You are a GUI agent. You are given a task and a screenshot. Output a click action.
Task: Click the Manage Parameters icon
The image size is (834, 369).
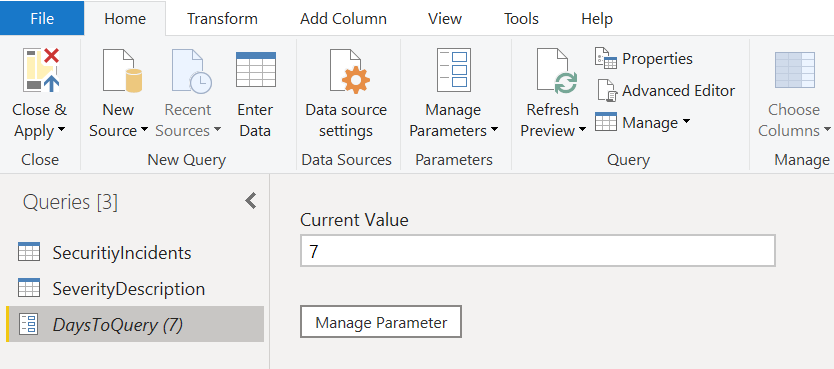[x=453, y=70]
